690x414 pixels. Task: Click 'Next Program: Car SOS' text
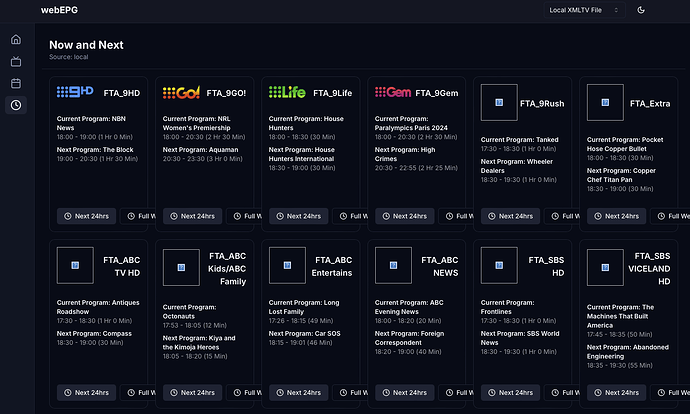(x=305, y=333)
